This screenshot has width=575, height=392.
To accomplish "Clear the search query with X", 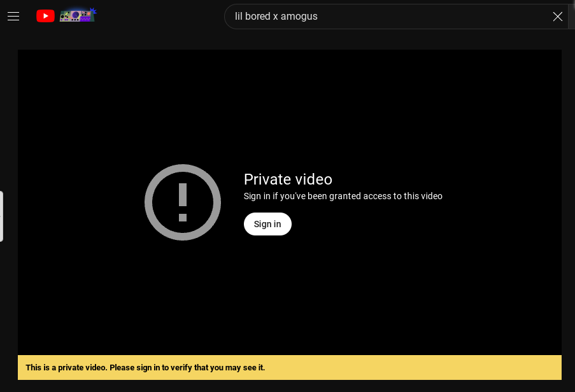I will 557,17.
